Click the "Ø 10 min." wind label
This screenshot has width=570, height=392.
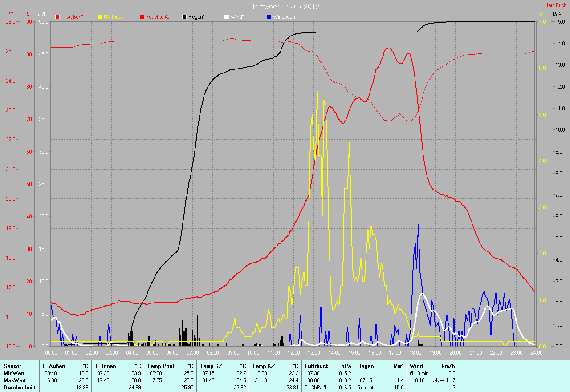[420, 373]
